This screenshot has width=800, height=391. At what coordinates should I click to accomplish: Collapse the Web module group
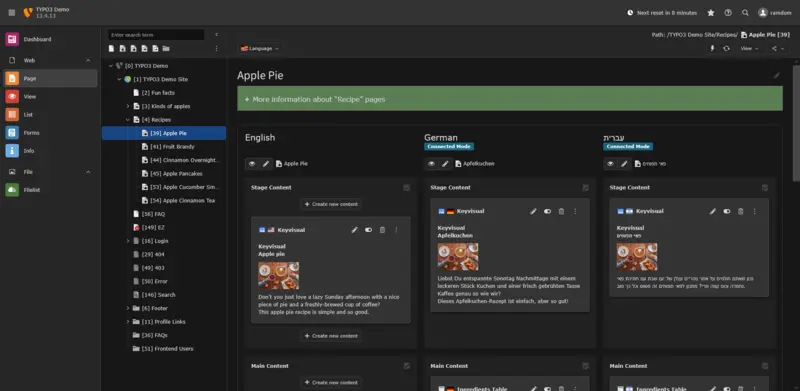[88, 60]
